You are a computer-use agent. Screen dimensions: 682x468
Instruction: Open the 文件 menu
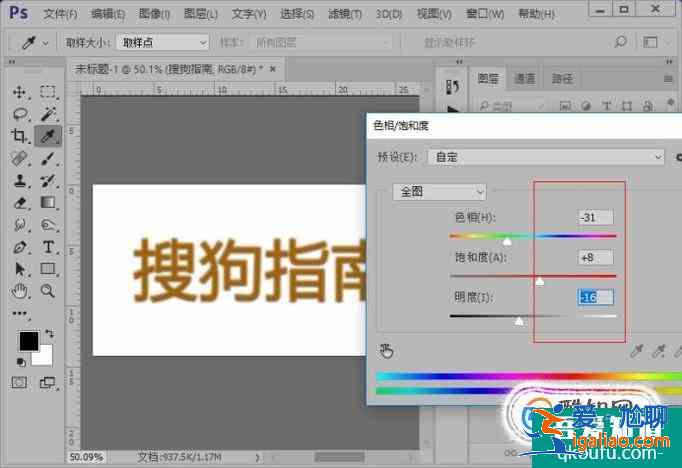60,14
